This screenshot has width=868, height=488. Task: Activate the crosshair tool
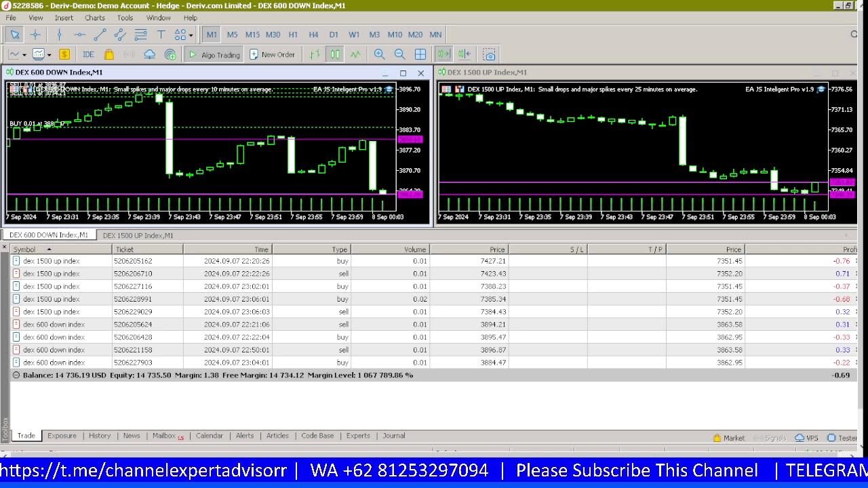(x=35, y=35)
